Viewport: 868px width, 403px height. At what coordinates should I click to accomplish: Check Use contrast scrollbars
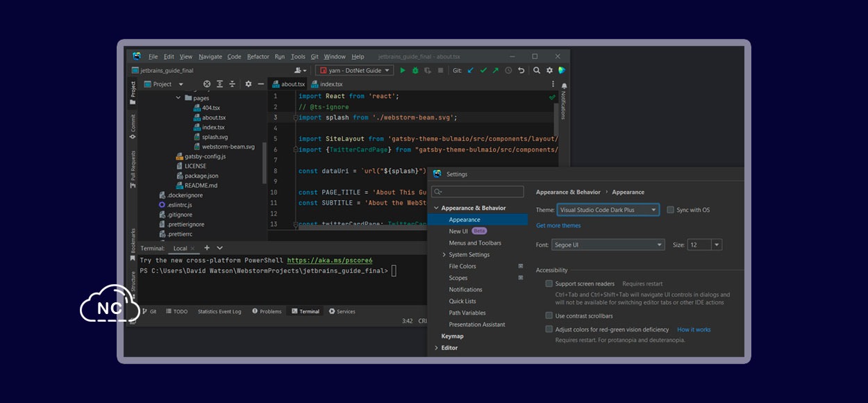click(549, 315)
